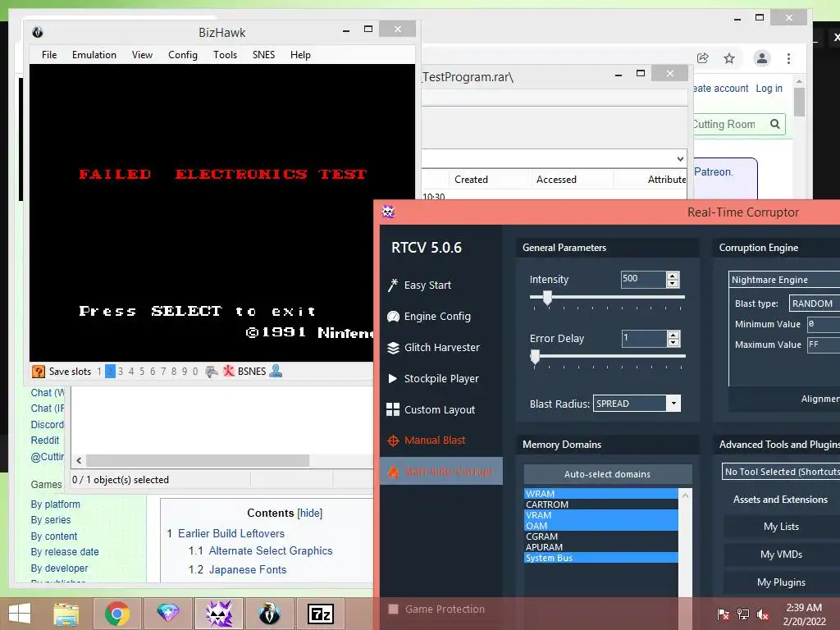The image size is (840, 630).
Task: Open the browser profile avatar
Action: [762, 58]
